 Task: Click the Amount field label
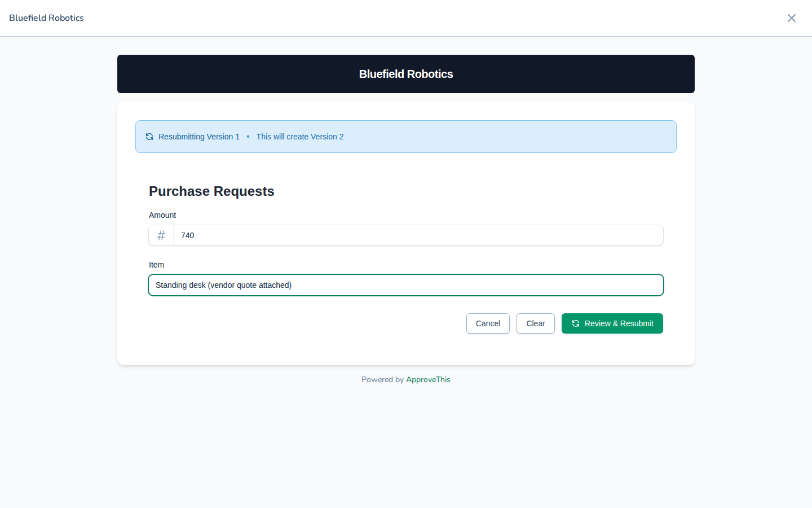coord(162,215)
